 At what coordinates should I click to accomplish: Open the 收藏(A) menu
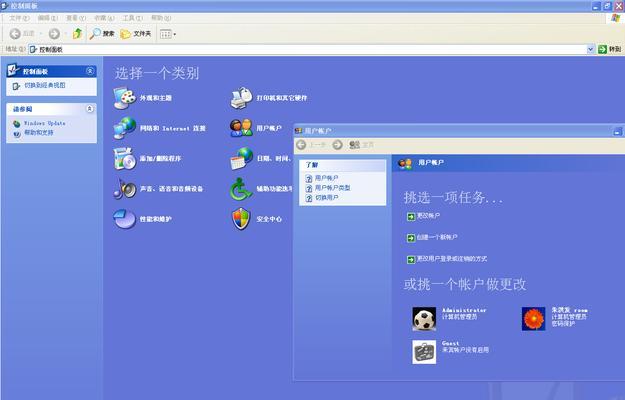coord(104,18)
